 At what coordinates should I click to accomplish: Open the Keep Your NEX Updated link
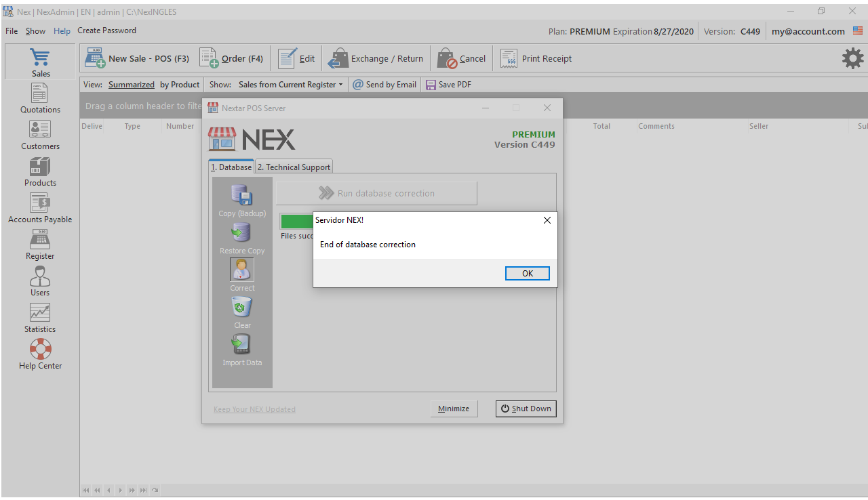(254, 409)
